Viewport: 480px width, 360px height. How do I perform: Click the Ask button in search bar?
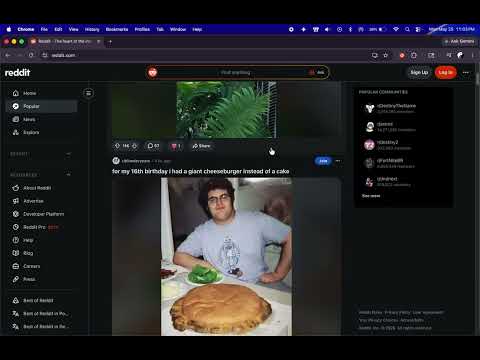317,72
